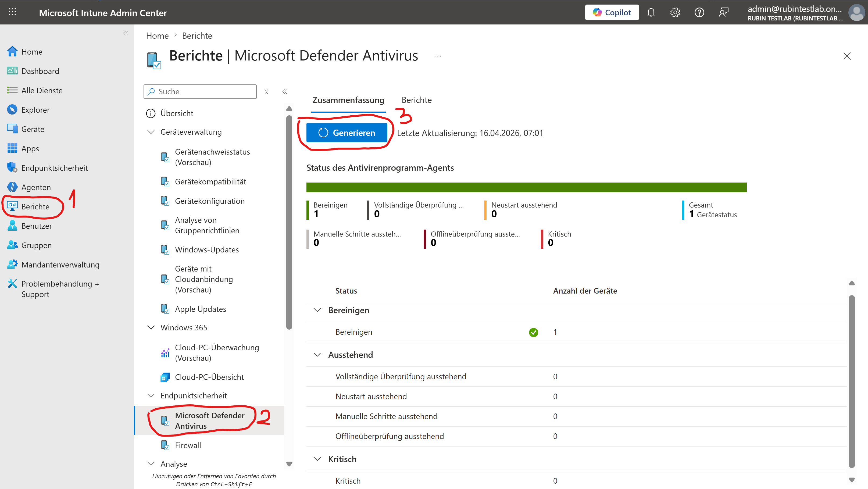
Task: Collapse the Geräteverwaltung section
Action: coord(151,132)
